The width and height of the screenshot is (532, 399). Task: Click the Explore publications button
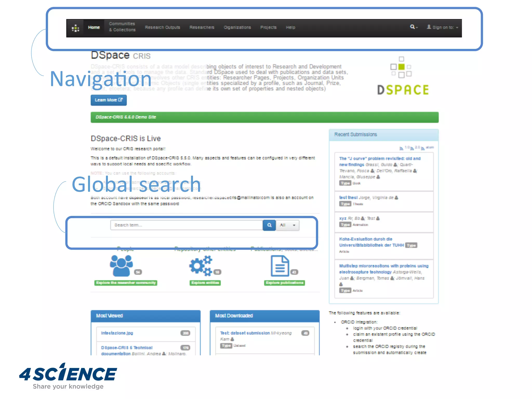[x=284, y=283]
